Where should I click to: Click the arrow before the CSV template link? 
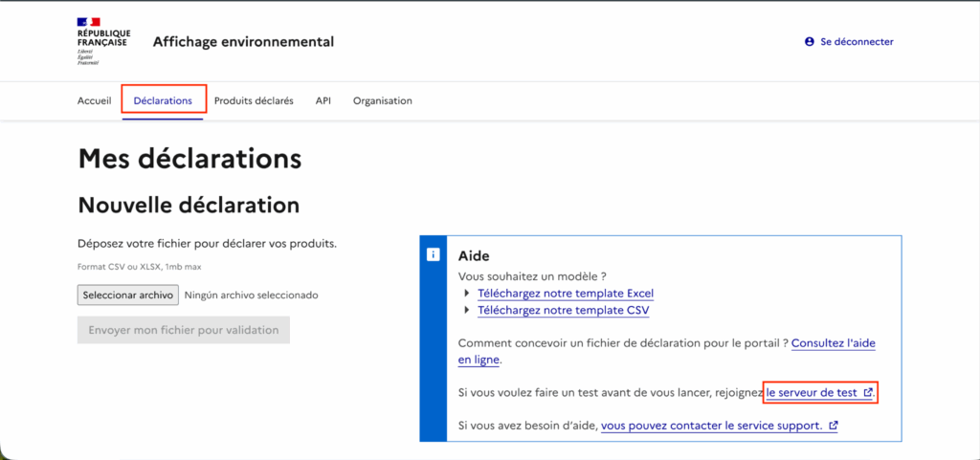468,311
